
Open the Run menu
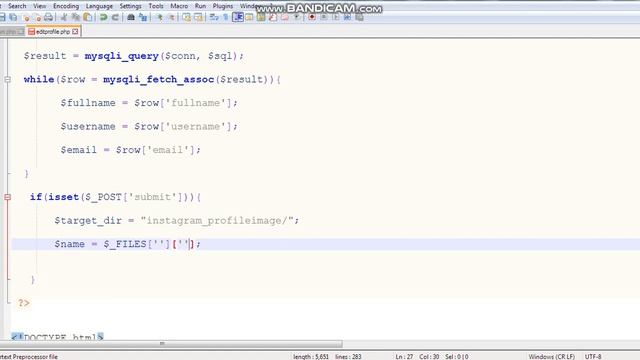click(x=200, y=6)
